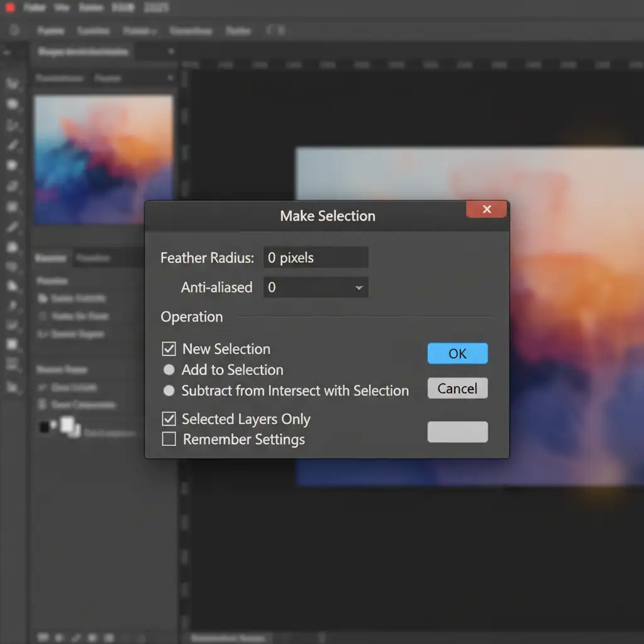Click the black foreground color swatch

click(x=45, y=426)
